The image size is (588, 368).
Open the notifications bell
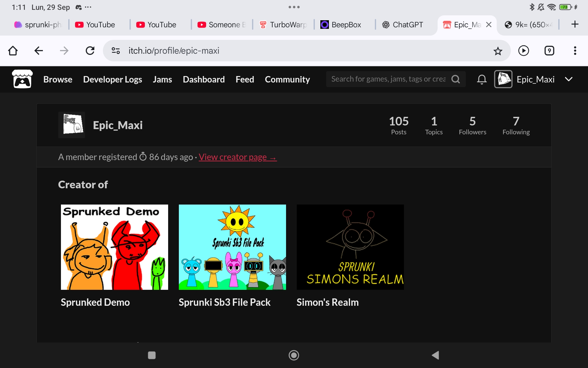481,79
